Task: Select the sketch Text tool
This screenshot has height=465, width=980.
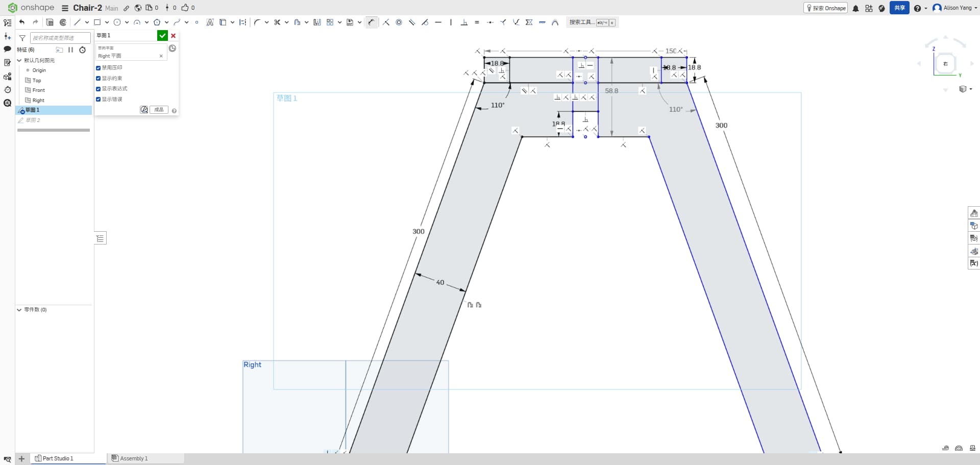Action: [x=210, y=22]
